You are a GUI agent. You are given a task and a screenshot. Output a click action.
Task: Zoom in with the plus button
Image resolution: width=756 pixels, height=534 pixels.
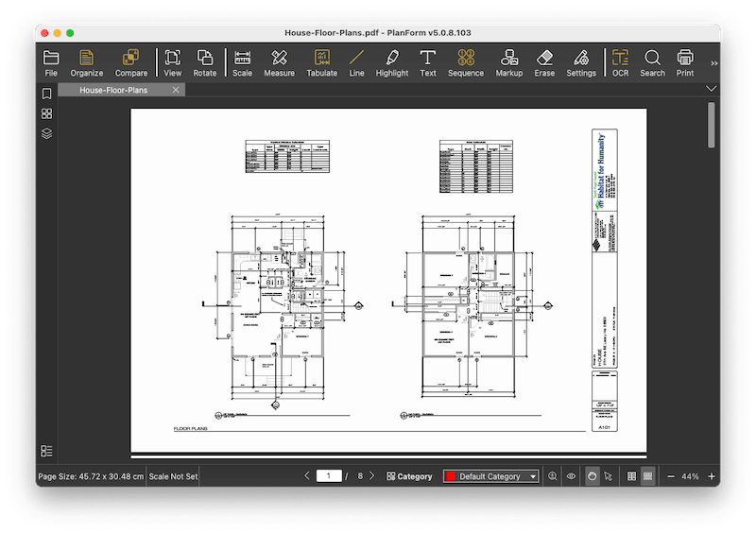pyautogui.click(x=712, y=476)
